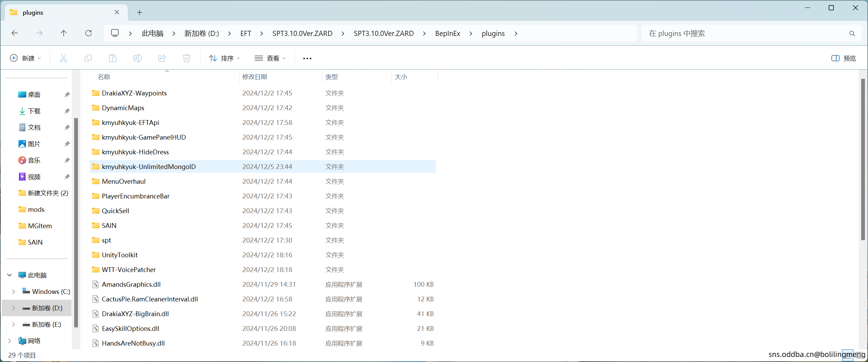Refresh the folder view
The height and width of the screenshot is (362, 868).
[89, 33]
